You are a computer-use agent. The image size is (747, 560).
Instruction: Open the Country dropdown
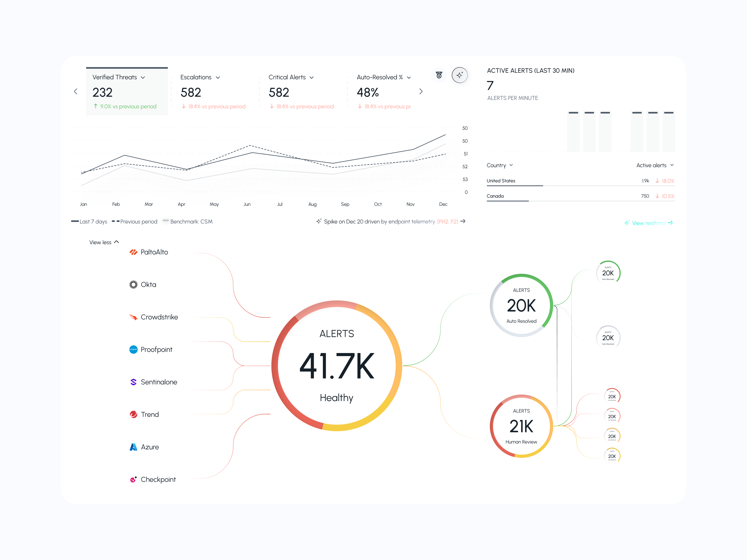point(500,165)
